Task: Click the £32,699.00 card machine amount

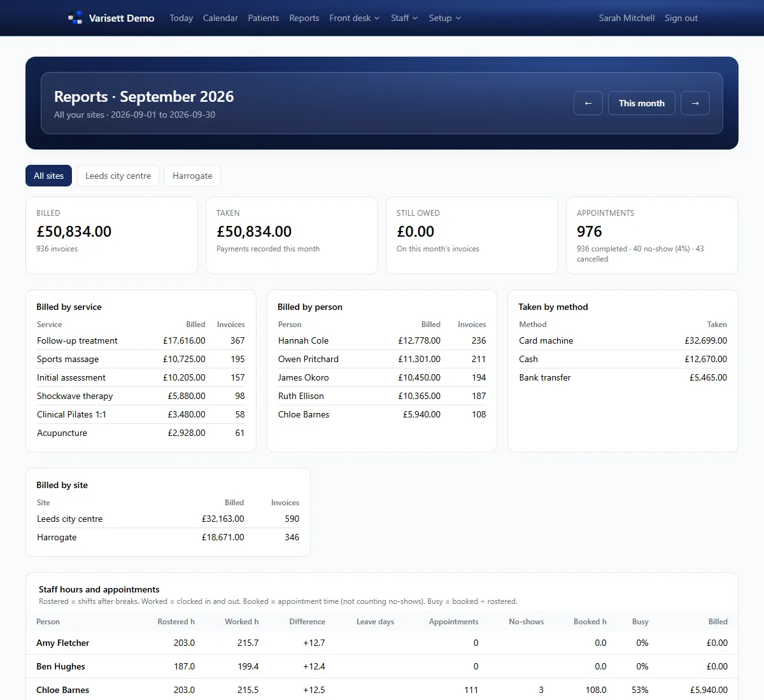Action: click(x=705, y=340)
